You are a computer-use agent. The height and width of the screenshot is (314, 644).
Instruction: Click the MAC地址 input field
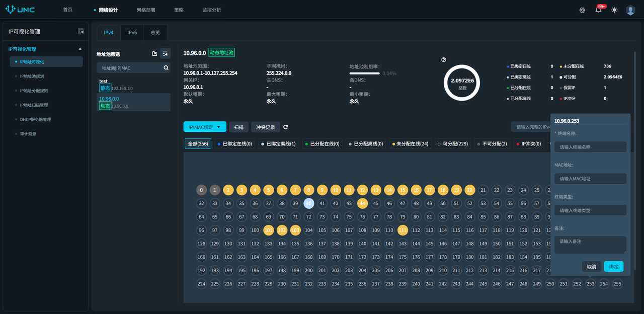(x=590, y=179)
